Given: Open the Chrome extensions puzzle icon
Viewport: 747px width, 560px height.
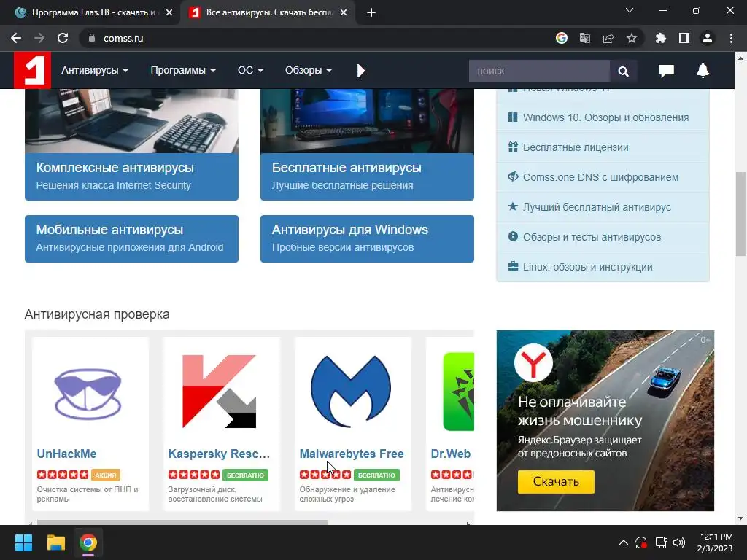Looking at the screenshot, I should pyautogui.click(x=661, y=38).
